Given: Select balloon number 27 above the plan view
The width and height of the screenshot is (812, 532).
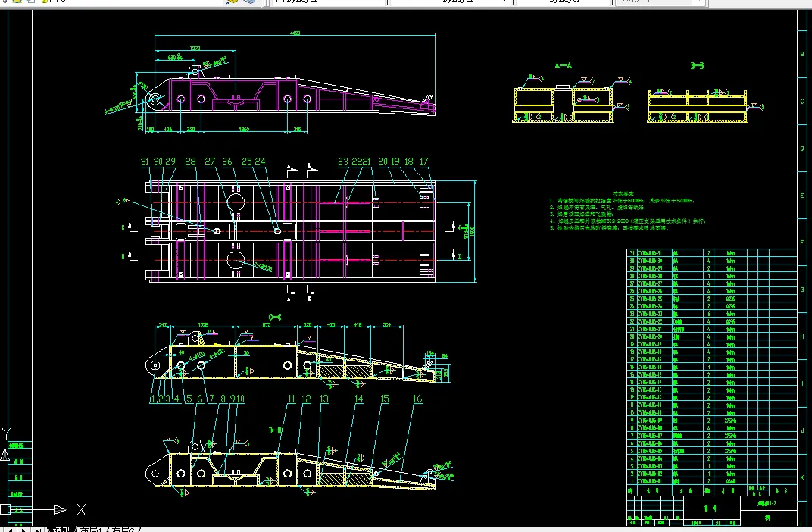Looking at the screenshot, I should pyautogui.click(x=210, y=161).
